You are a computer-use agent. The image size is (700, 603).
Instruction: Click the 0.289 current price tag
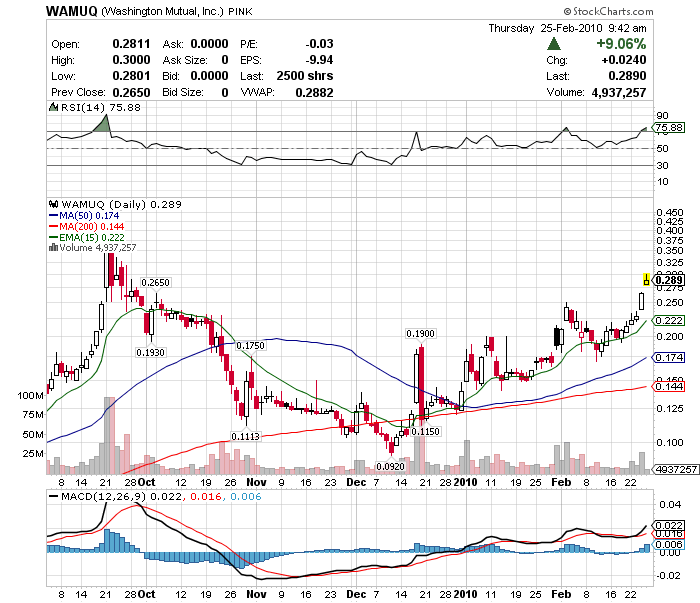click(669, 280)
